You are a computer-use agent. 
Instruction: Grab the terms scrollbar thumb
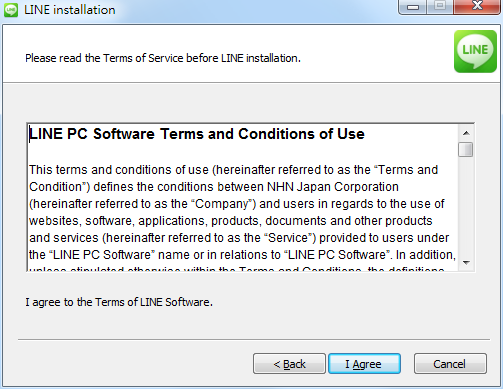click(466, 149)
